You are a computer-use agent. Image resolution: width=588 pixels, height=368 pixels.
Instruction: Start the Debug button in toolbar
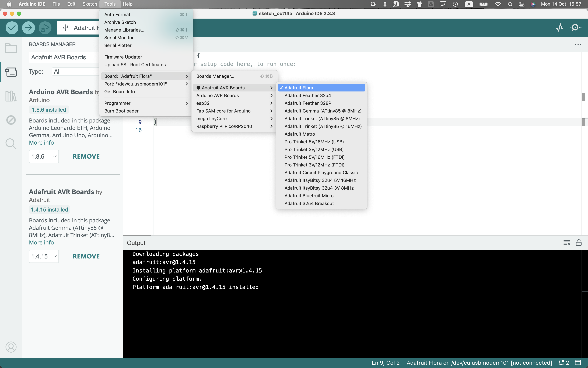point(45,28)
